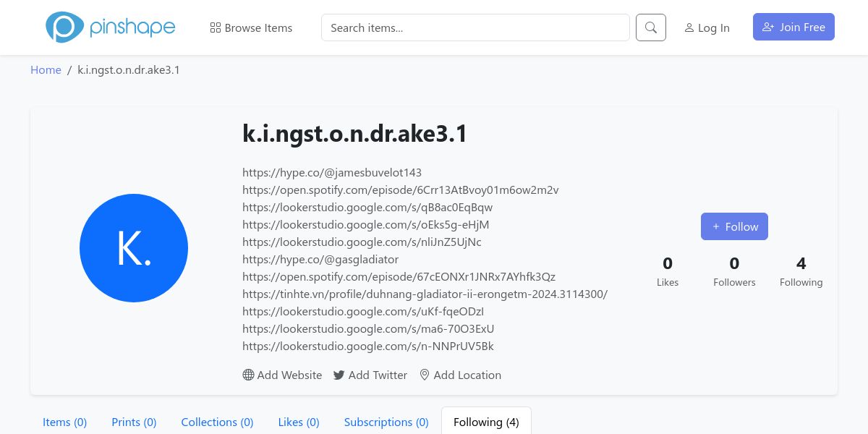The image size is (868, 434).
Task: Switch to the Prints (0) tab
Action: pos(134,422)
